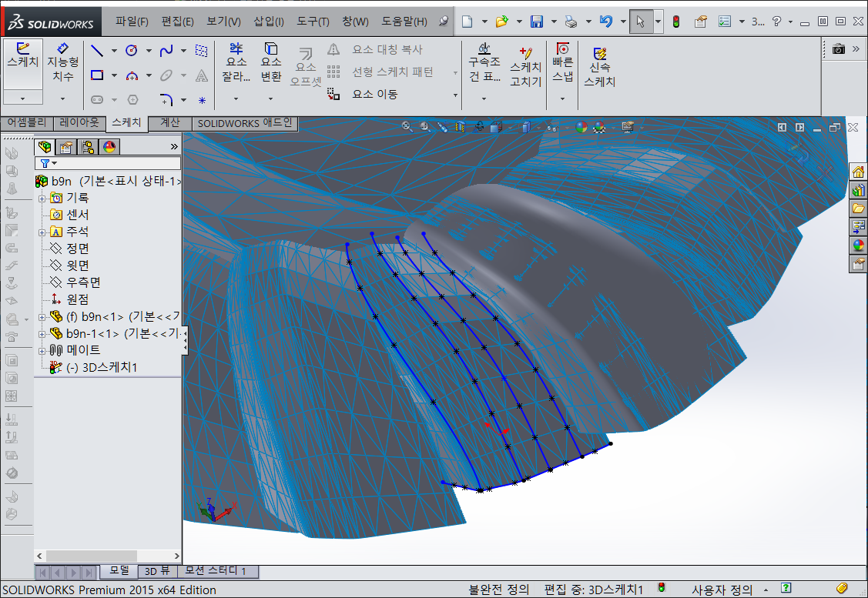Click Move Entities (요소 이동)

coord(363,94)
